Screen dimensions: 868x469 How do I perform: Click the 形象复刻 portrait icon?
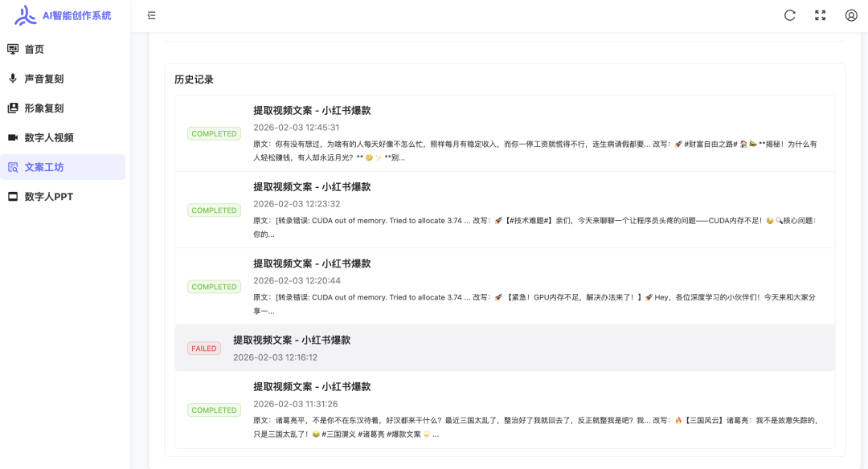click(11, 108)
